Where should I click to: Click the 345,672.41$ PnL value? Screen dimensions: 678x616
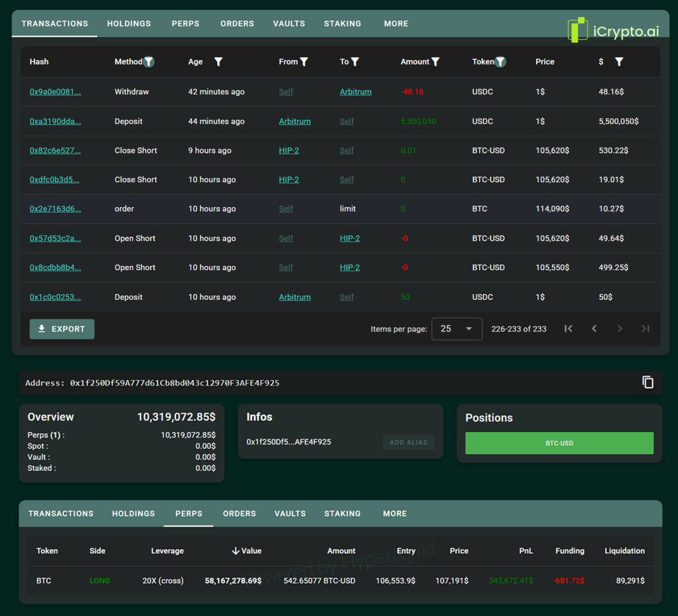[511, 581]
